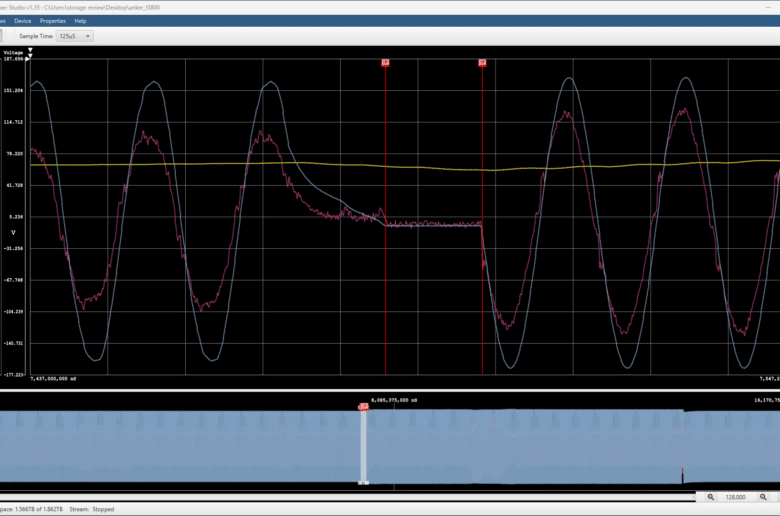The height and width of the screenshot is (516, 780).
Task: Click the top white triangle marker above graph
Action: 30,50
